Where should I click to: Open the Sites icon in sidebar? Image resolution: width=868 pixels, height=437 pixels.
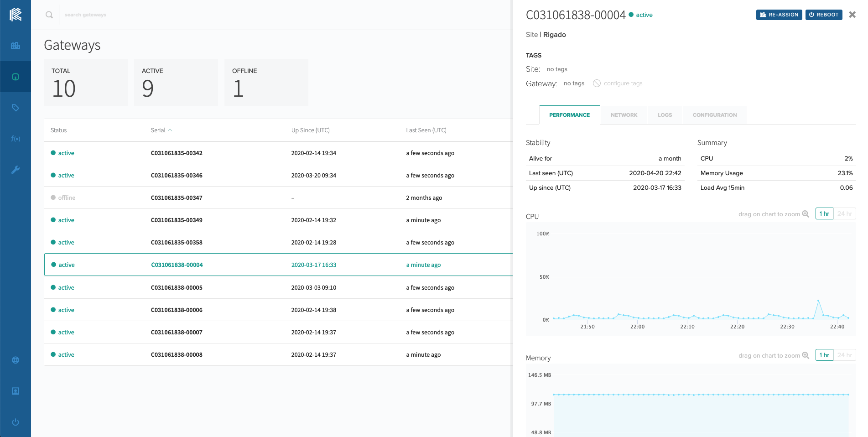coord(16,46)
